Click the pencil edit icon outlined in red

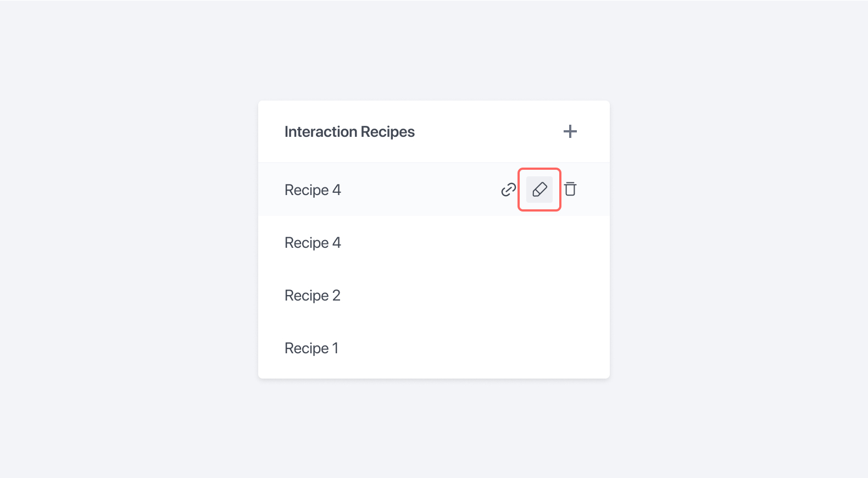point(539,190)
